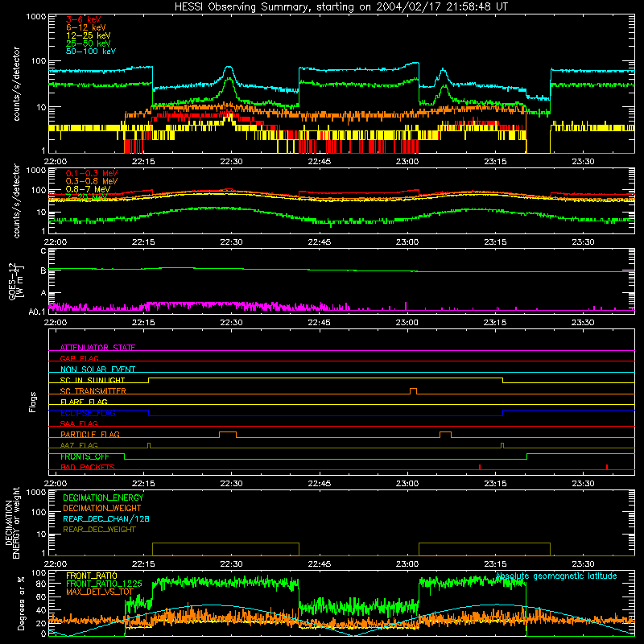Select the DECIMATION_WEIGHT legend entry
Viewport: 644px width, 644px height.
102,508
